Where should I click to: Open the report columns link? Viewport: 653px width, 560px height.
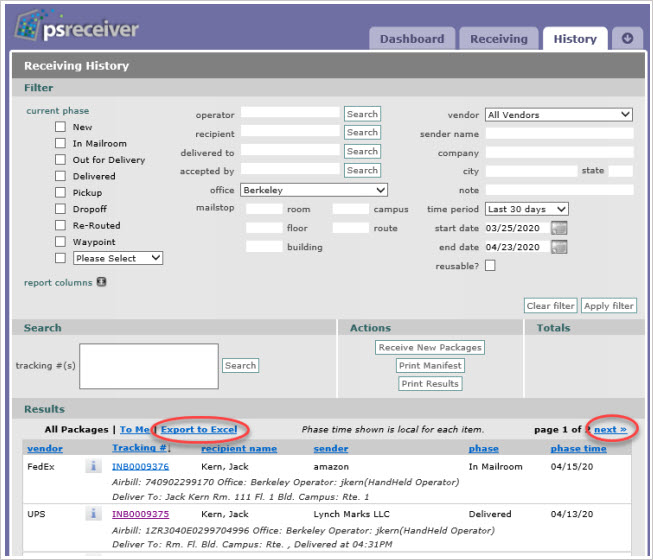(x=58, y=282)
